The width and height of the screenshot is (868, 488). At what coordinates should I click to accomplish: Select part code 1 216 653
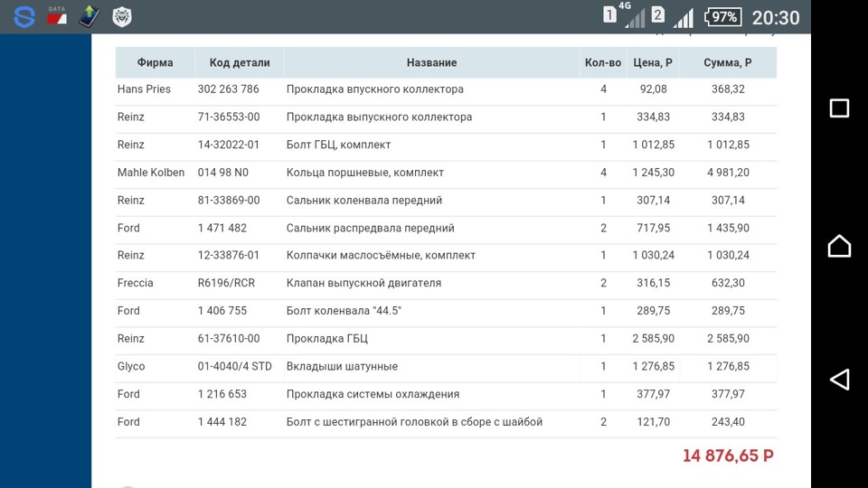(x=222, y=394)
